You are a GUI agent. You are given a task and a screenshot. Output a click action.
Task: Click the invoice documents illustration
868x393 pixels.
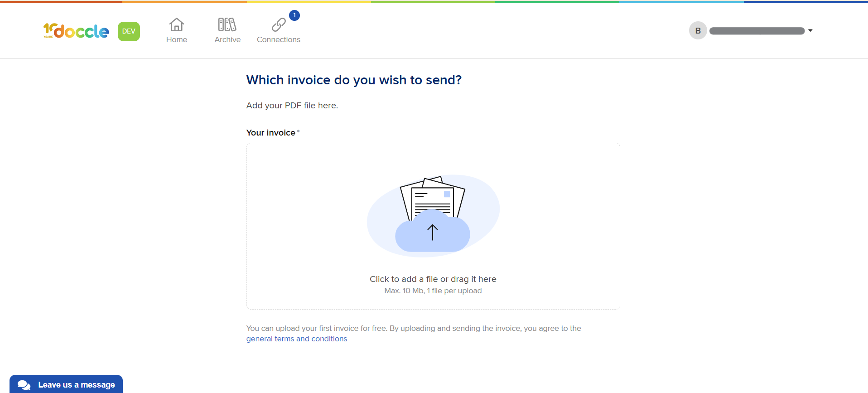click(433, 198)
